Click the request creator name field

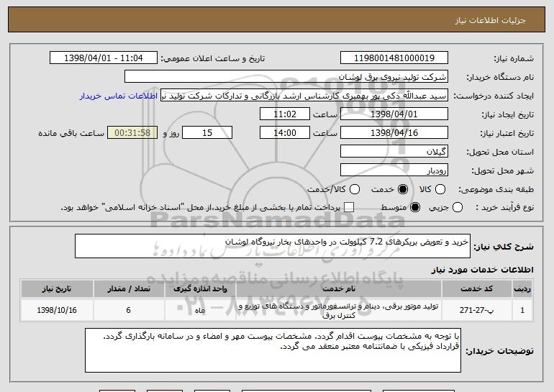coord(304,96)
